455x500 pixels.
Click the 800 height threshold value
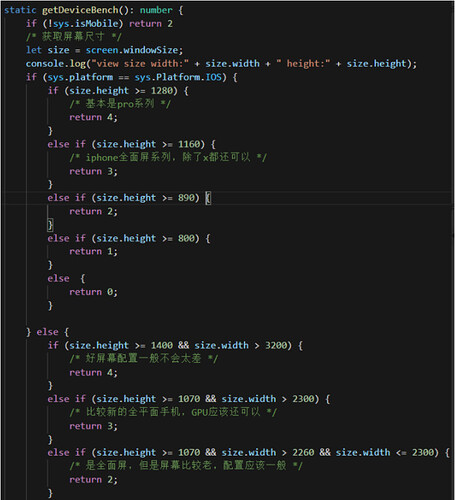click(186, 238)
